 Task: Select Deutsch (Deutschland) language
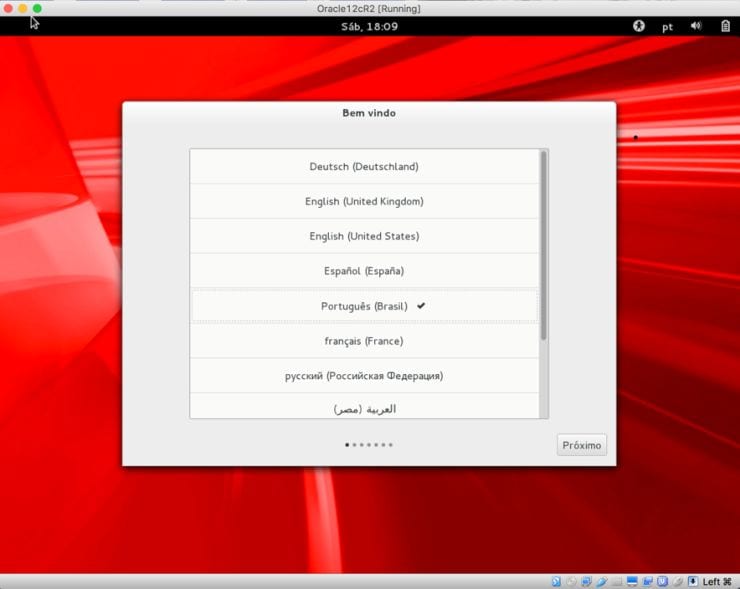click(364, 167)
